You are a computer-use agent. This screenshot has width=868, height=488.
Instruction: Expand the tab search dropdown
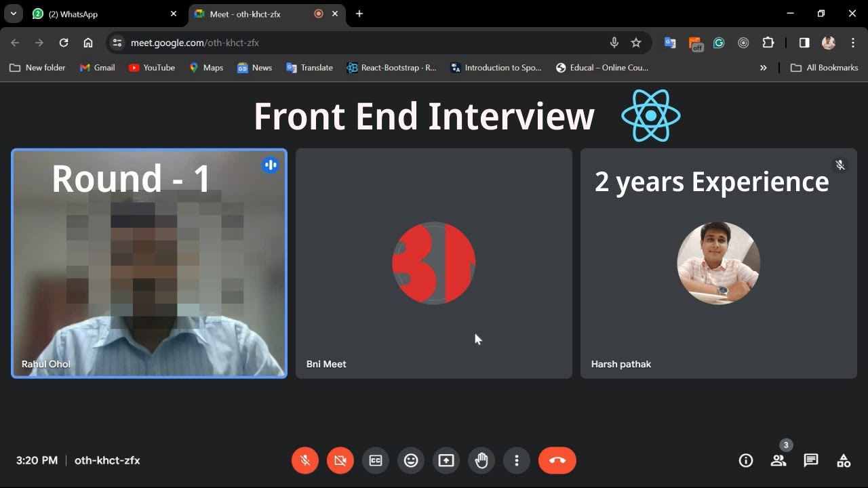coord(13,14)
